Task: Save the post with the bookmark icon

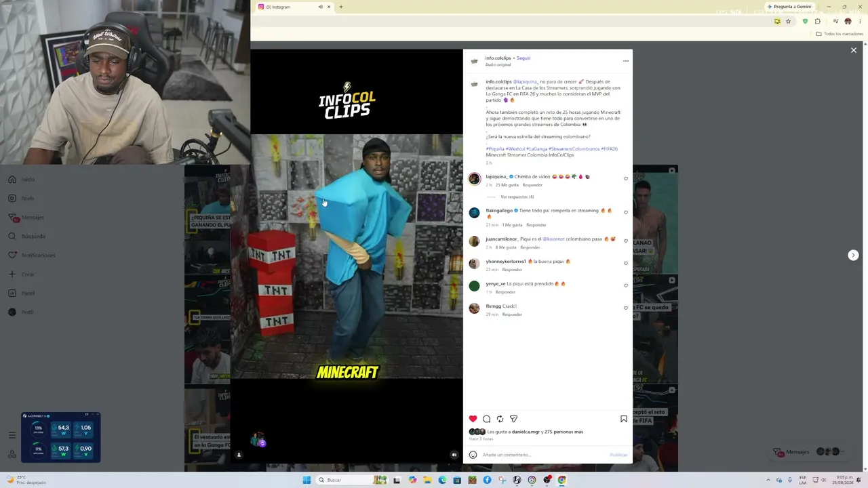Action: click(624, 419)
